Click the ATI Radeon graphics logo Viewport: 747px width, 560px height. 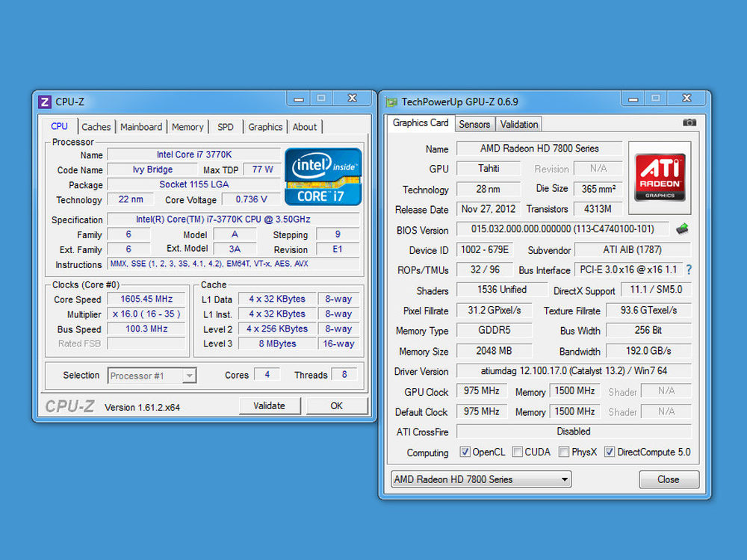click(x=660, y=177)
